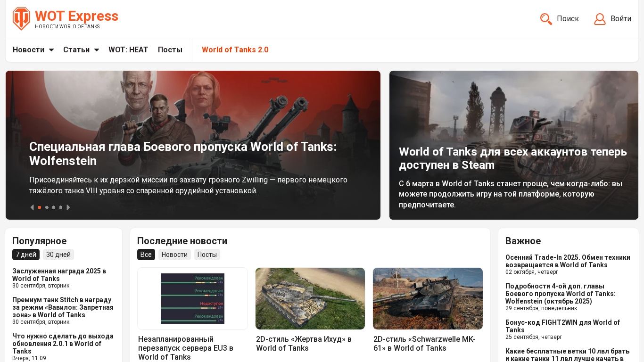Click the Поиск search label
Screen dimensions: 644x362
568,19
